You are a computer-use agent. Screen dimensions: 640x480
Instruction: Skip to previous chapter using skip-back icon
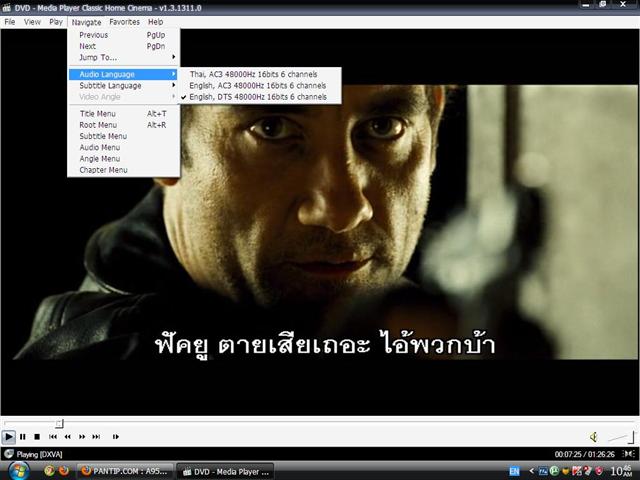53,437
